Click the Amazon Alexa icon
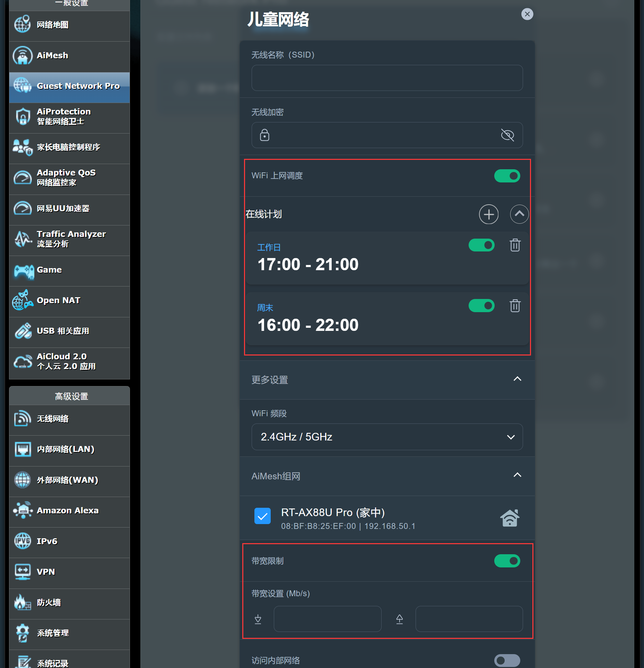Image resolution: width=644 pixels, height=668 pixels. pos(23,510)
